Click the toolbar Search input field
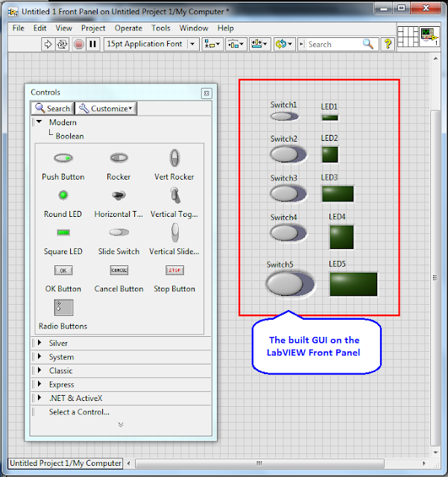Image resolution: width=448 pixels, height=477 pixels. coord(334,45)
